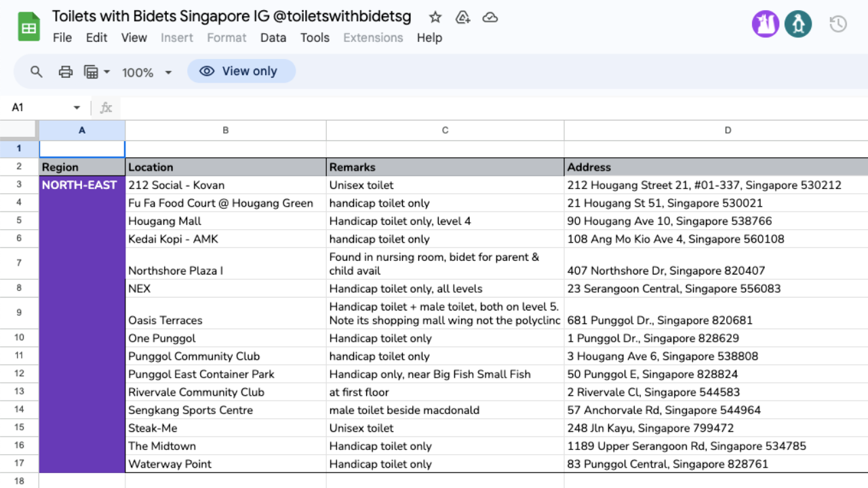The image size is (868, 488).
Task: Click the spreadsheet title text
Action: point(231,17)
